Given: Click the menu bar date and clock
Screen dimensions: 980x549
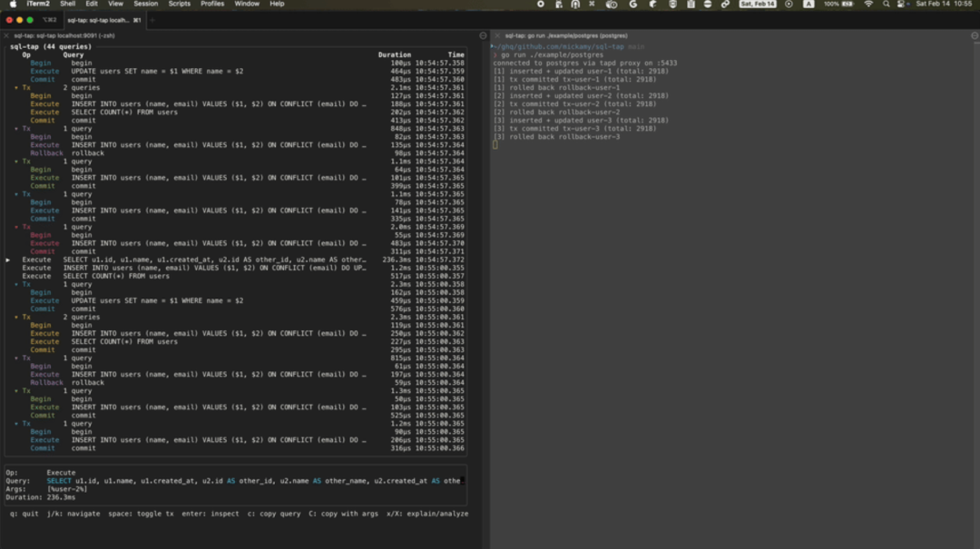Looking at the screenshot, I should pyautogui.click(x=944, y=5).
